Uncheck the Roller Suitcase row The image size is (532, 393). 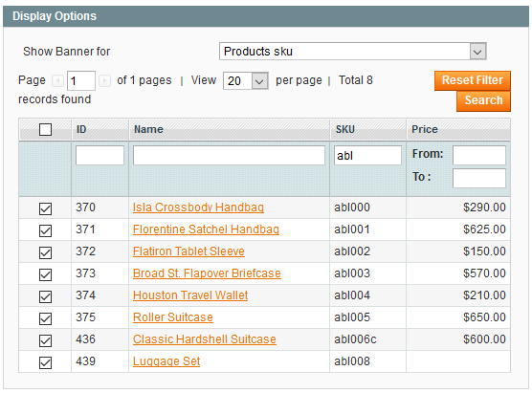click(45, 318)
